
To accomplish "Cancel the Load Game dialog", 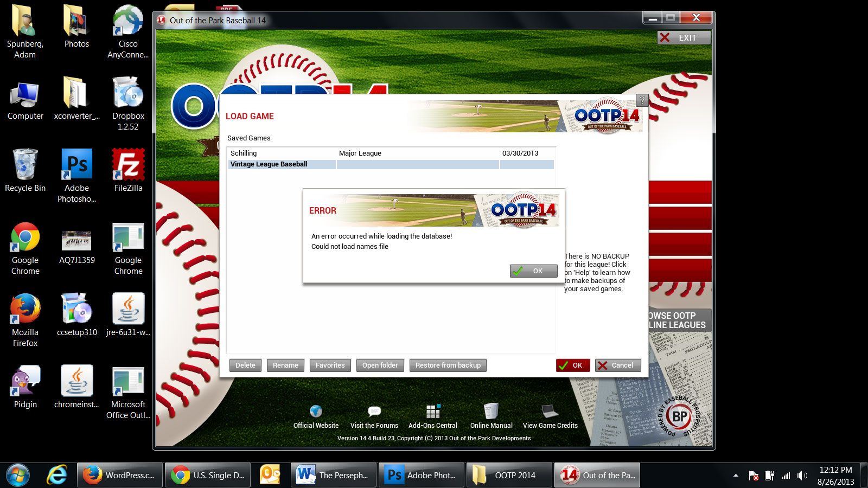I will click(x=617, y=365).
